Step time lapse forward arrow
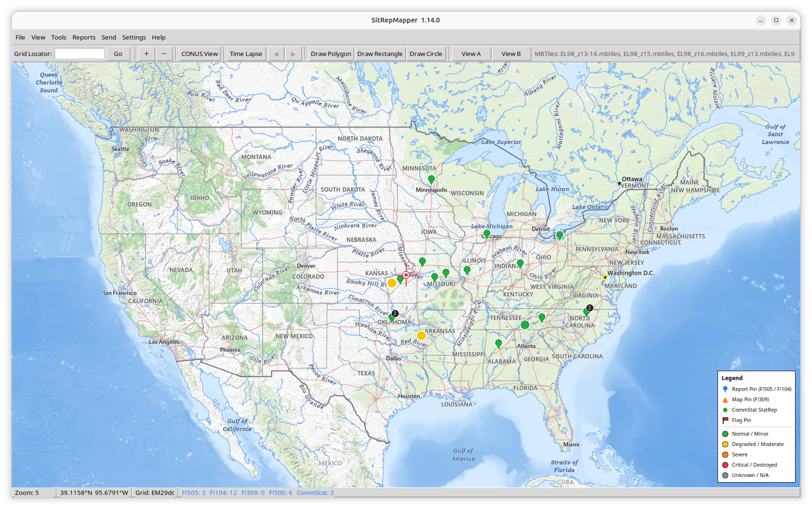 (x=293, y=54)
